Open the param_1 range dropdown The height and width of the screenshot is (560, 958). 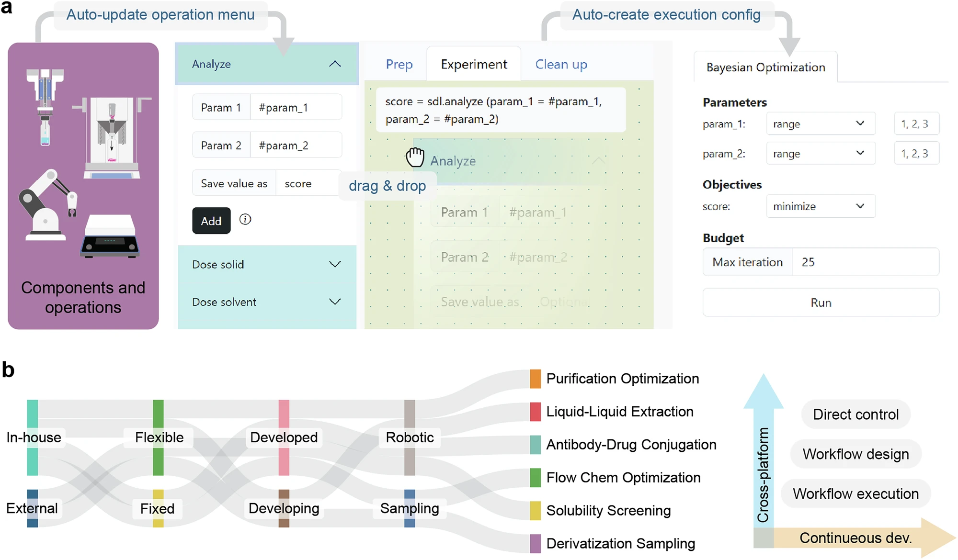[821, 124]
